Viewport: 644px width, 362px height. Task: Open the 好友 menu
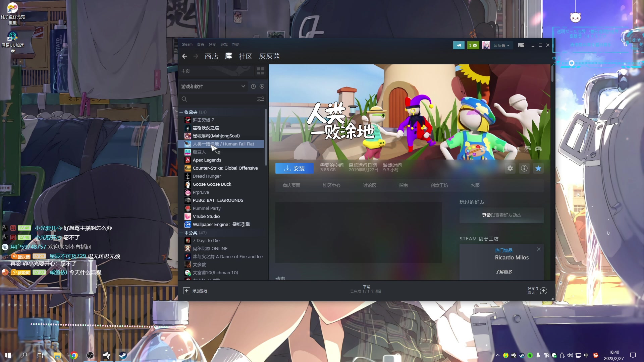tap(212, 45)
